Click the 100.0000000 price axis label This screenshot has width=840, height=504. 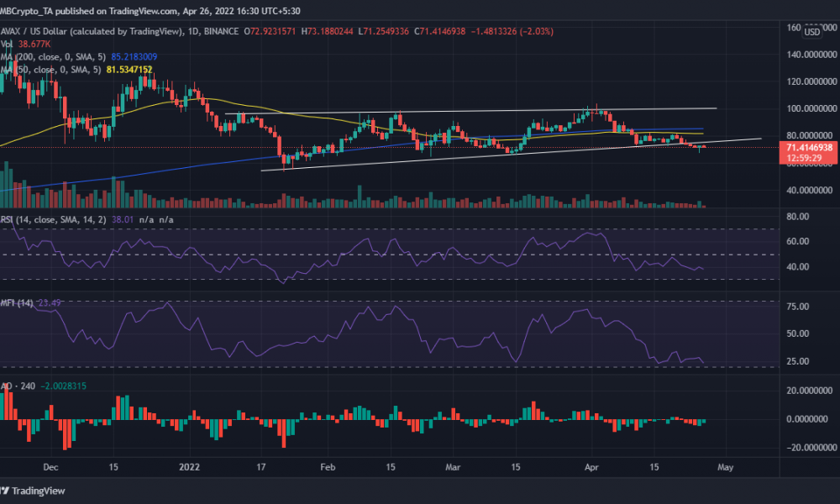812,108
